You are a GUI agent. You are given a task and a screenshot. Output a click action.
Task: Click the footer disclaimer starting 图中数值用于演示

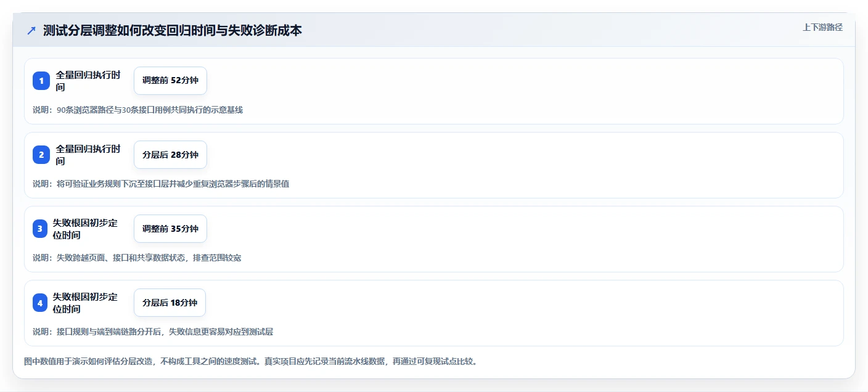pyautogui.click(x=250, y=361)
